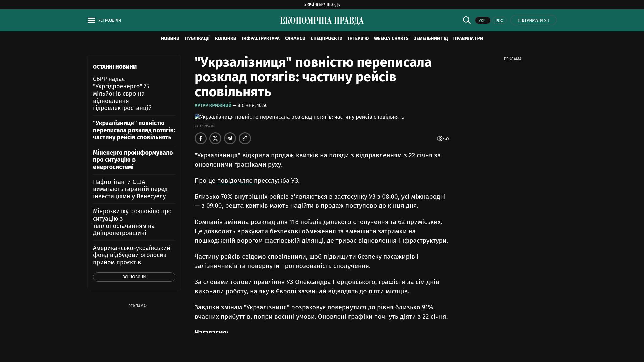Click the Економічна правда logo
644x362 pixels.
(x=322, y=21)
